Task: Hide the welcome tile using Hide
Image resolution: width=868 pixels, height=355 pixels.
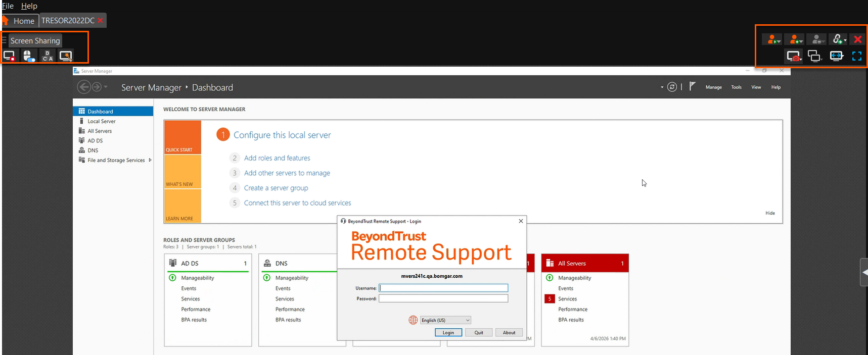Action: 770,213
